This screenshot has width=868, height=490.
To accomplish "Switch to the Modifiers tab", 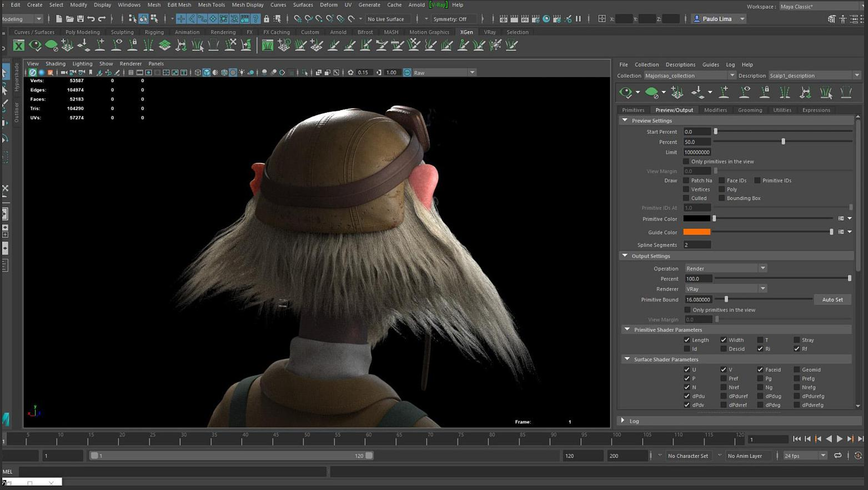I will 715,110.
